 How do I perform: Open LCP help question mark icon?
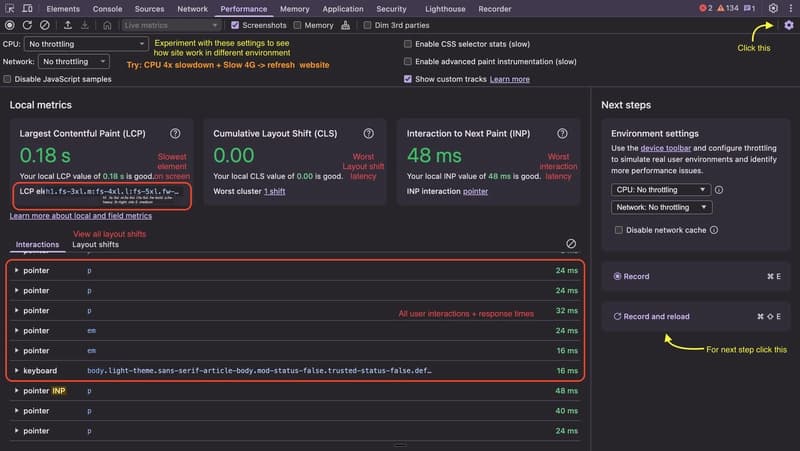tap(175, 133)
